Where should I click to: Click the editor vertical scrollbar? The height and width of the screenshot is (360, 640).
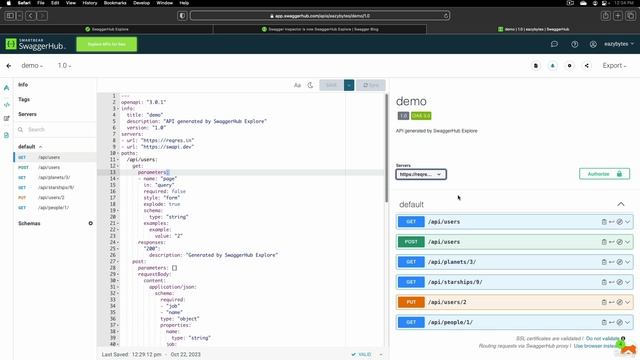[x=386, y=148]
